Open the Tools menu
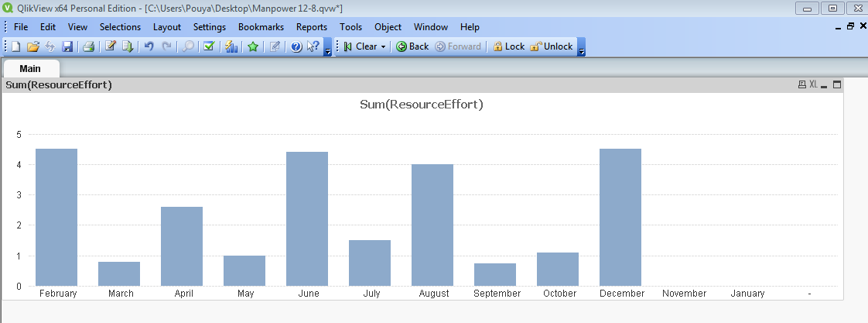 [x=351, y=27]
